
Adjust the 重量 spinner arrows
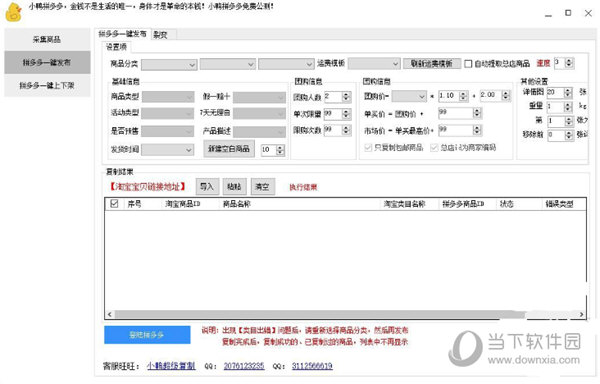tap(568, 106)
